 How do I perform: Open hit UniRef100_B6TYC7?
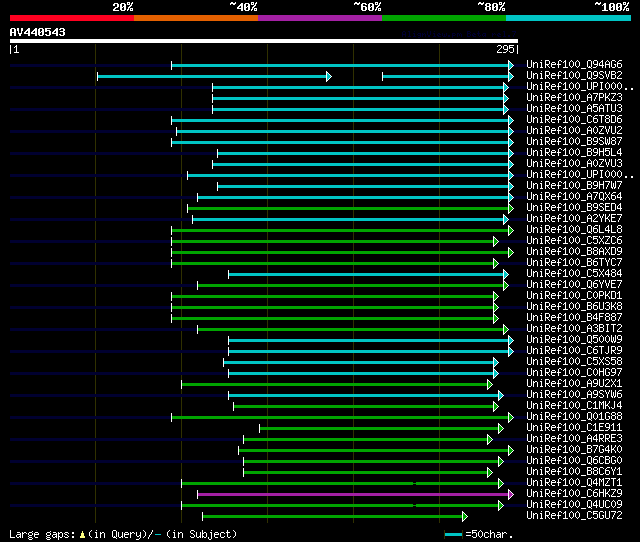click(574, 262)
